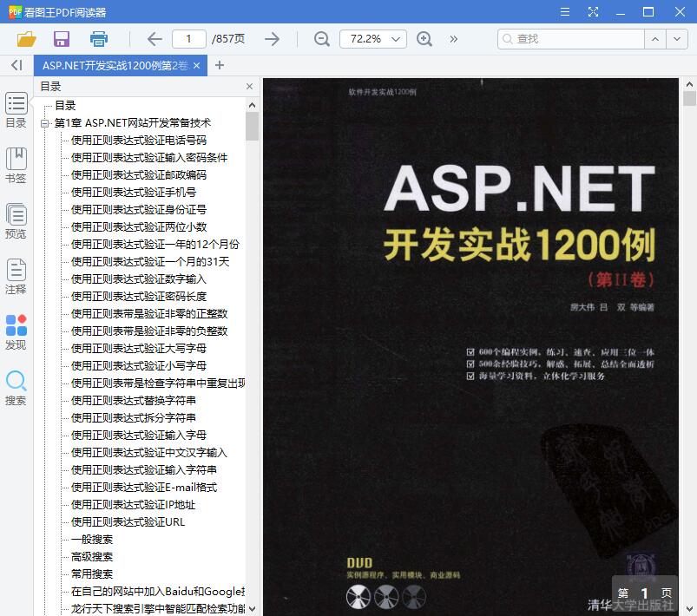Open a file with the folder icon
The width and height of the screenshot is (697, 616).
click(x=26, y=39)
